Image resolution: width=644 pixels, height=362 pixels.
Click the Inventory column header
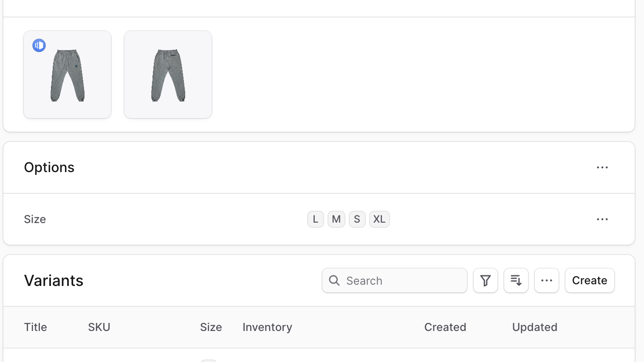coord(267,327)
